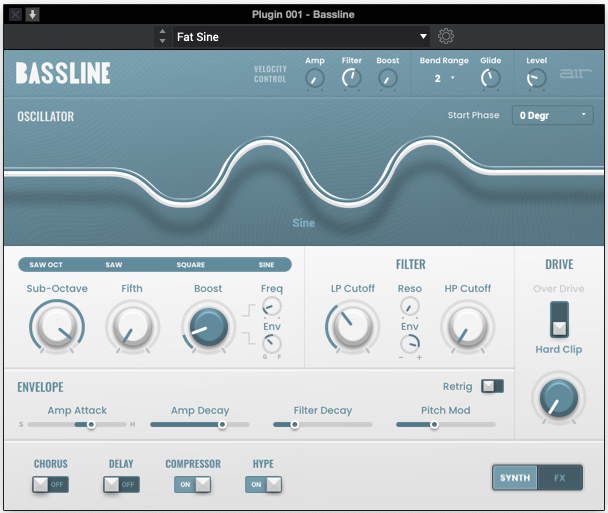
Task: Click the HP Cutoff knob
Action: click(467, 326)
